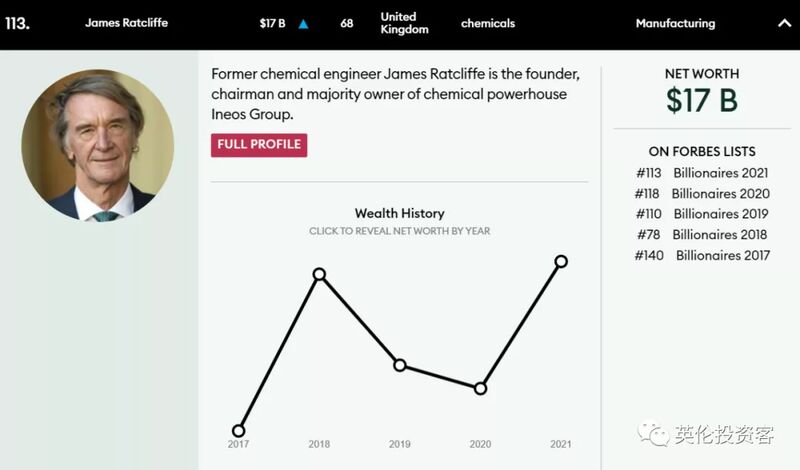The image size is (800, 470).
Task: Open Billionaires 2019 list link
Action: pos(720,214)
